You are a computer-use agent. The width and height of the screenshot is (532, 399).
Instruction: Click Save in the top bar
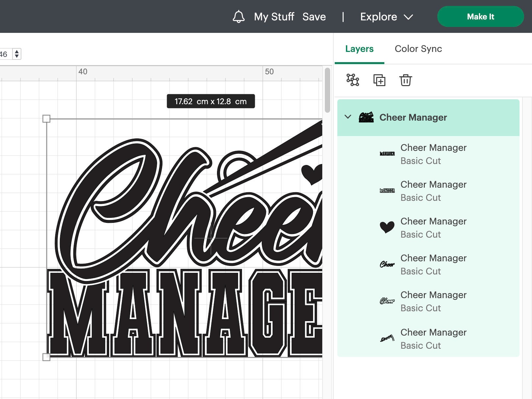coord(314,16)
